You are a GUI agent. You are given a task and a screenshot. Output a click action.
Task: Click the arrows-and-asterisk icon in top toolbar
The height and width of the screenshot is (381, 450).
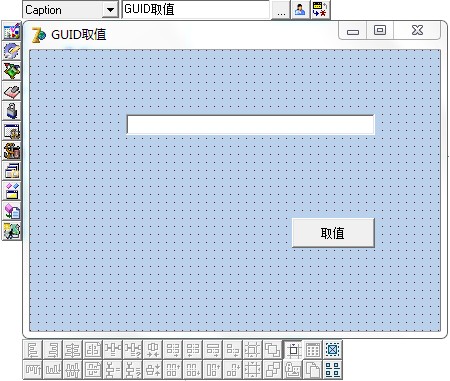tap(320, 10)
